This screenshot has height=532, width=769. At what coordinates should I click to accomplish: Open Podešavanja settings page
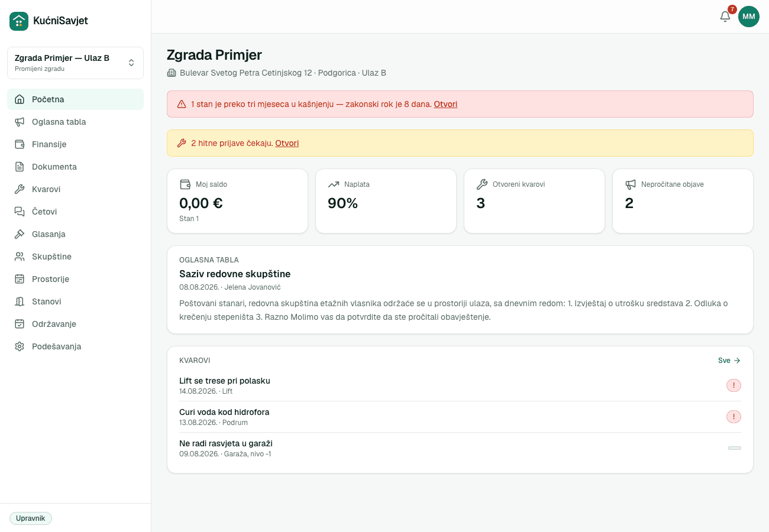coord(75,346)
